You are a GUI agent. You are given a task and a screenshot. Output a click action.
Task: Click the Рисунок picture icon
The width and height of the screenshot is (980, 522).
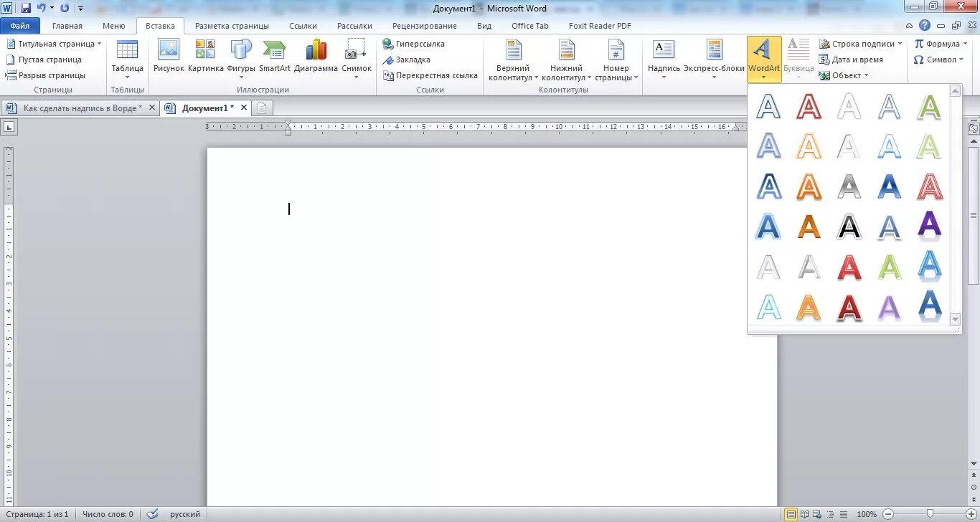pos(169,57)
